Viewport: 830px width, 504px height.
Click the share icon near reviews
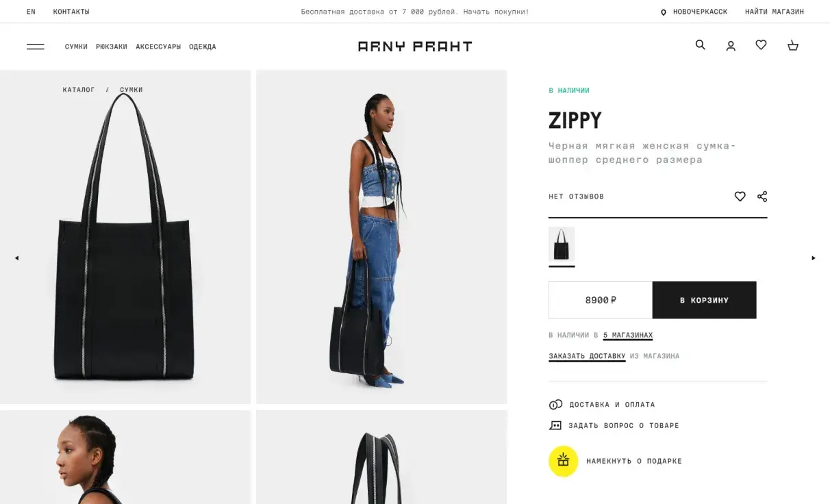[x=762, y=197]
